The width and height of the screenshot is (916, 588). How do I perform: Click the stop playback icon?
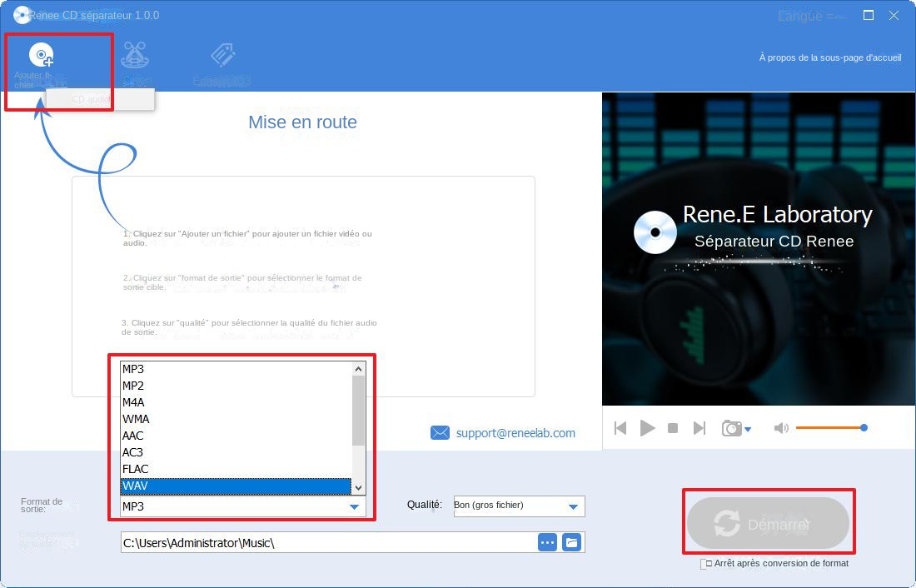pos(674,427)
